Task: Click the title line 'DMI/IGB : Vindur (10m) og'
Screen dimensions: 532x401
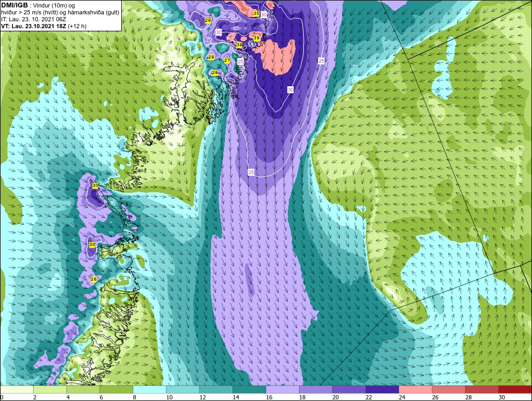Action: tap(38, 5)
